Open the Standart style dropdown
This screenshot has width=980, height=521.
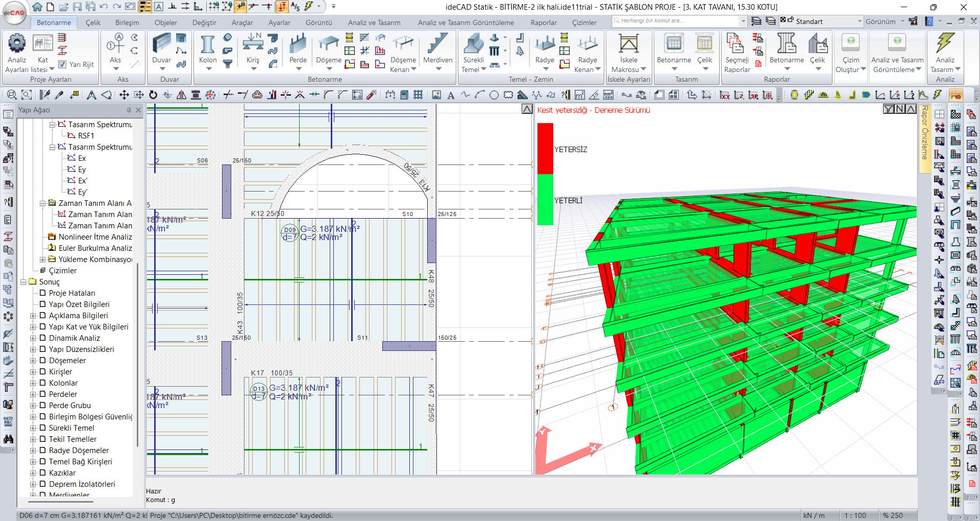tap(860, 21)
